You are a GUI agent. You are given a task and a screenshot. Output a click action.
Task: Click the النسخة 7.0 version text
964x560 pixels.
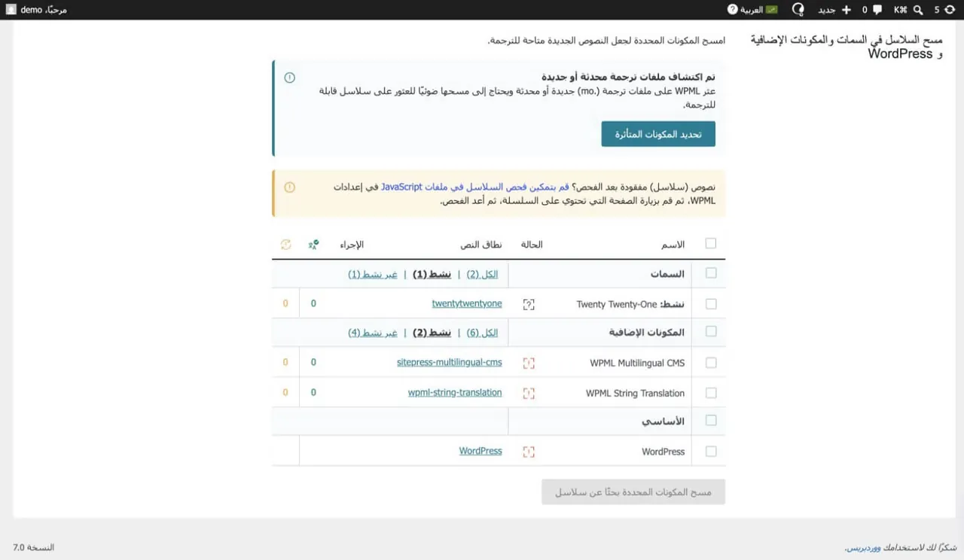pos(33,547)
